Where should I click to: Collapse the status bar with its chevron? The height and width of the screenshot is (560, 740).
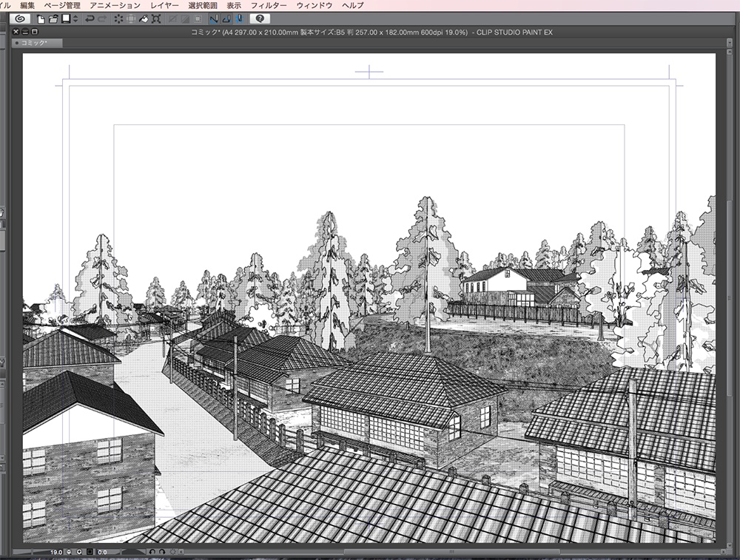pos(181,551)
